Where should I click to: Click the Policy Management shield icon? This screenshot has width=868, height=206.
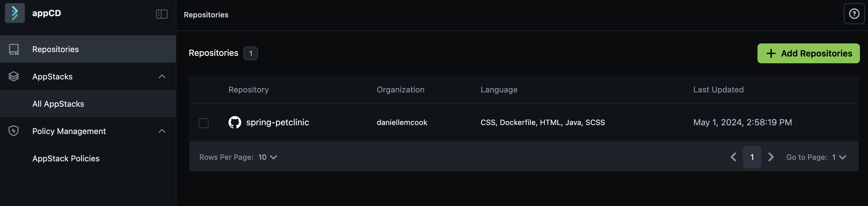coord(13,131)
